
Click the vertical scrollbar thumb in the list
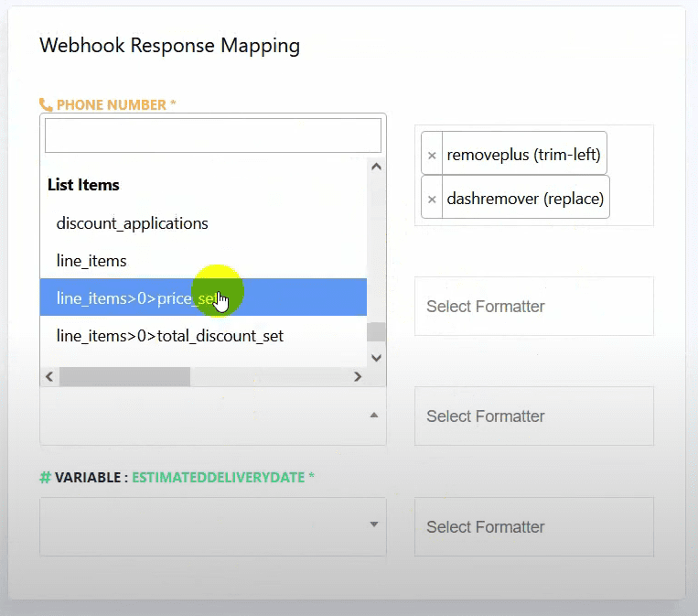(x=376, y=331)
